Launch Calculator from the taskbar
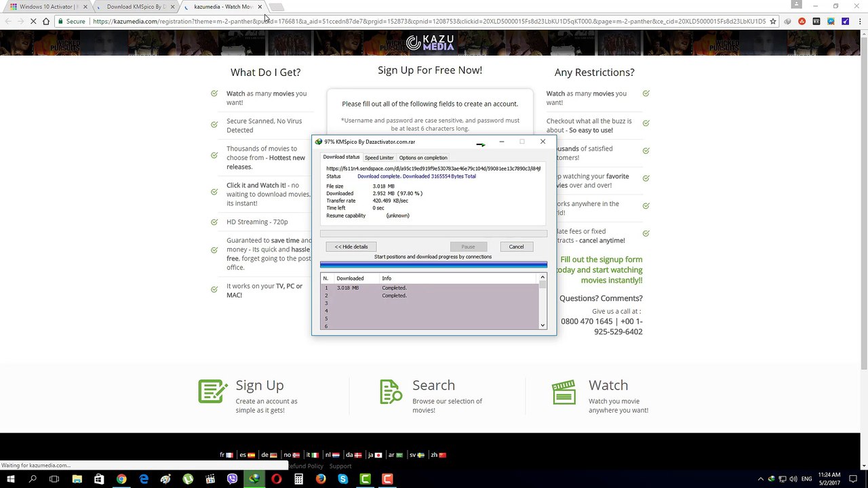868x488 pixels. (x=298, y=479)
